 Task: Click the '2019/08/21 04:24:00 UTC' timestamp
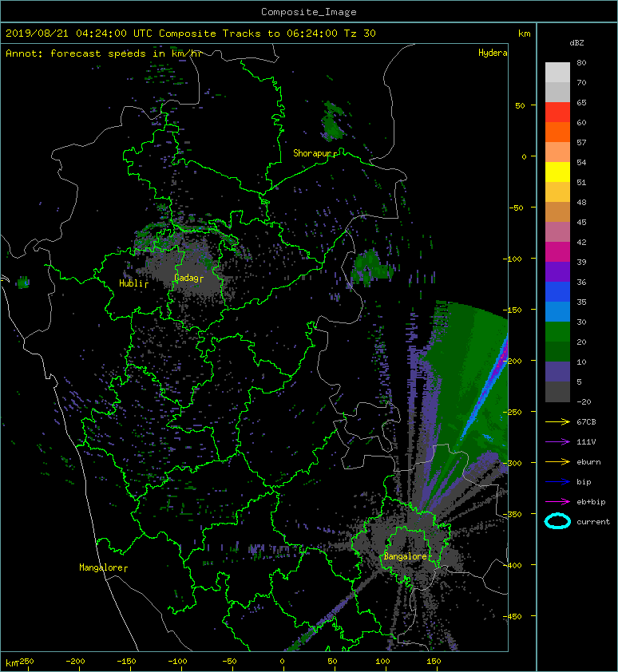79,34
